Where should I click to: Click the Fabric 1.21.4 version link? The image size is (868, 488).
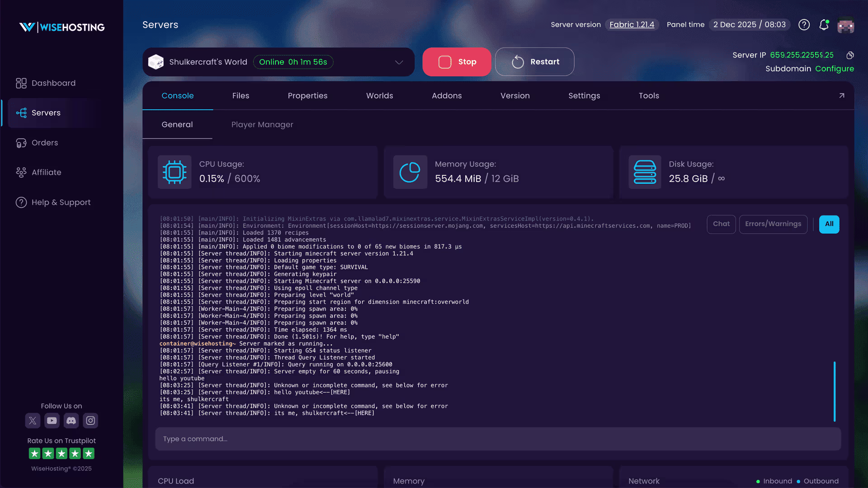click(632, 25)
